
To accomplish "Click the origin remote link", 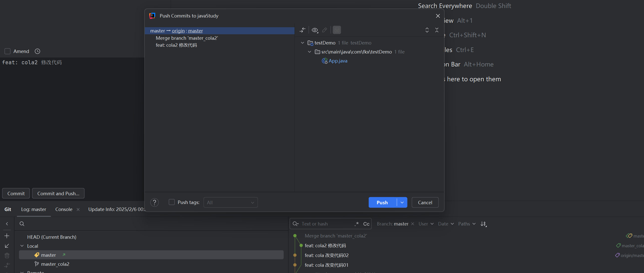I will (x=178, y=31).
